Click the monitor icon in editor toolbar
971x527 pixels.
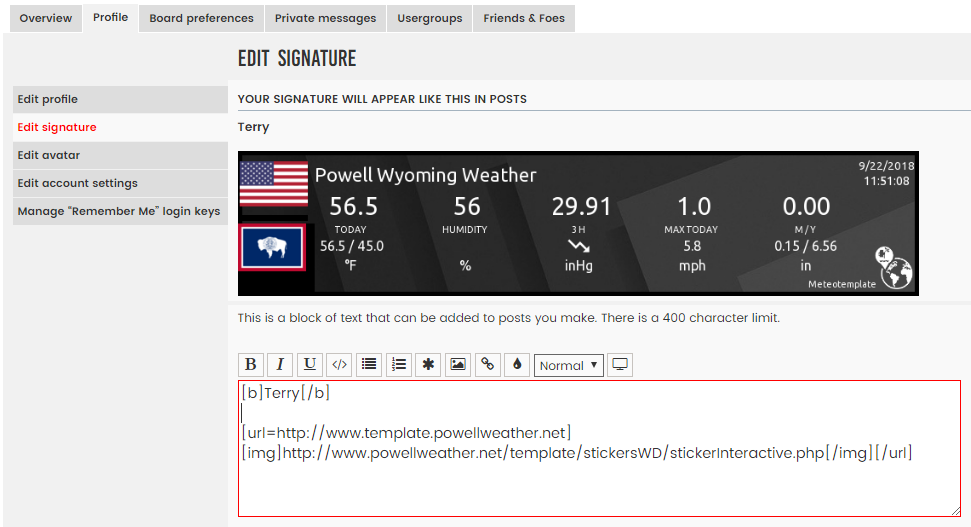(x=621, y=365)
